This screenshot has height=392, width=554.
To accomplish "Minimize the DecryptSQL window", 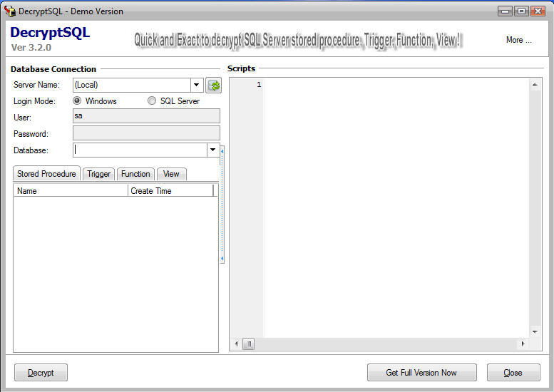I will tap(506, 11).
